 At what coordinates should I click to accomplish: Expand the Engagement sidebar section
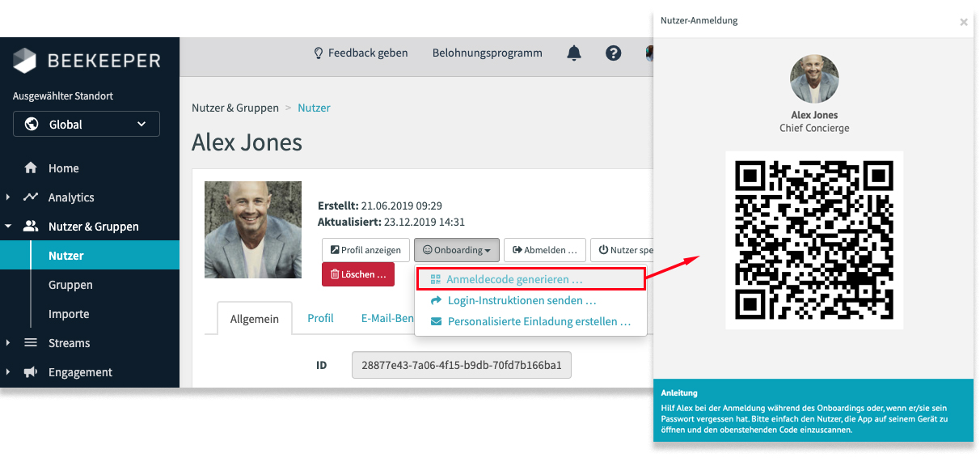(x=80, y=372)
